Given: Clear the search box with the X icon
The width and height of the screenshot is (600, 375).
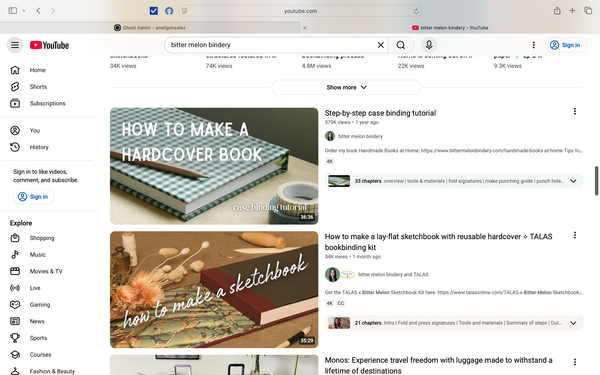Looking at the screenshot, I should (x=380, y=45).
